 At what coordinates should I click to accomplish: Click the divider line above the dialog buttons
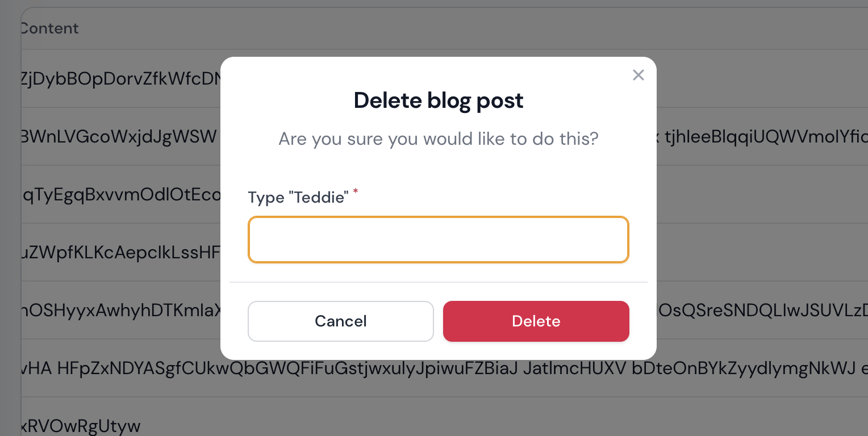[438, 282]
